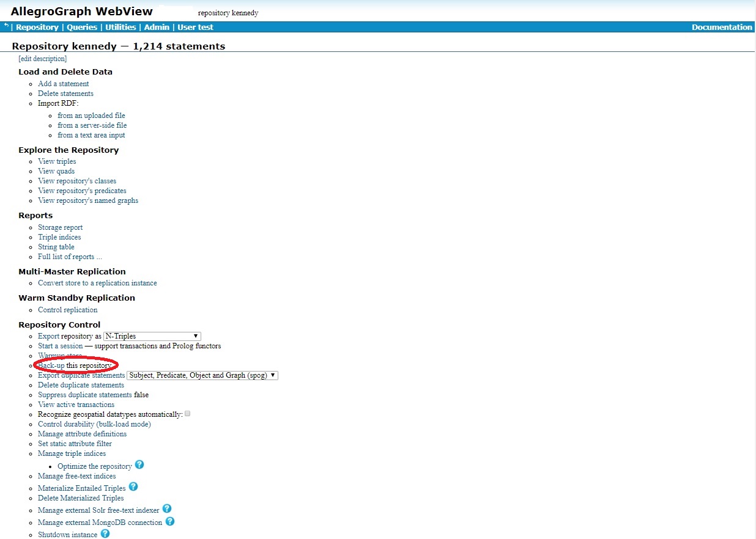Viewport: 756px width, 539px height.
Task: Open the Utilities menu
Action: 120,27
